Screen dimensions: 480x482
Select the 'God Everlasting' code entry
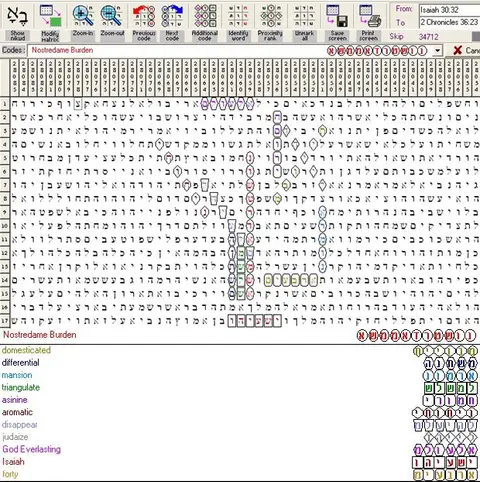[31, 449]
